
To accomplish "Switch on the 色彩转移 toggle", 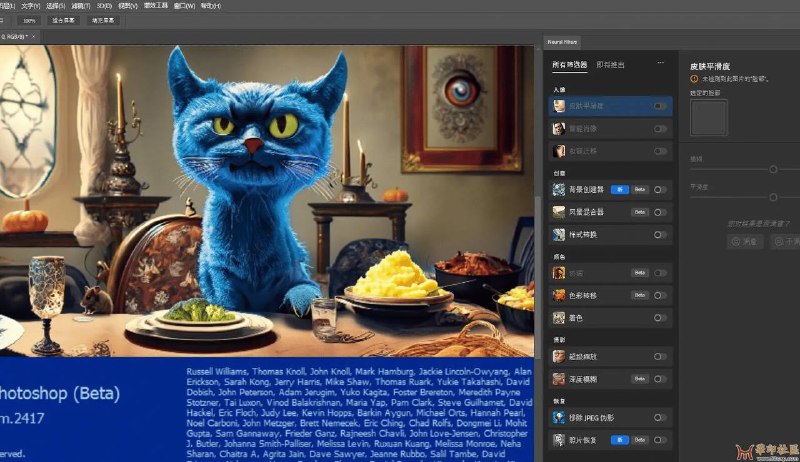I will [x=660, y=295].
